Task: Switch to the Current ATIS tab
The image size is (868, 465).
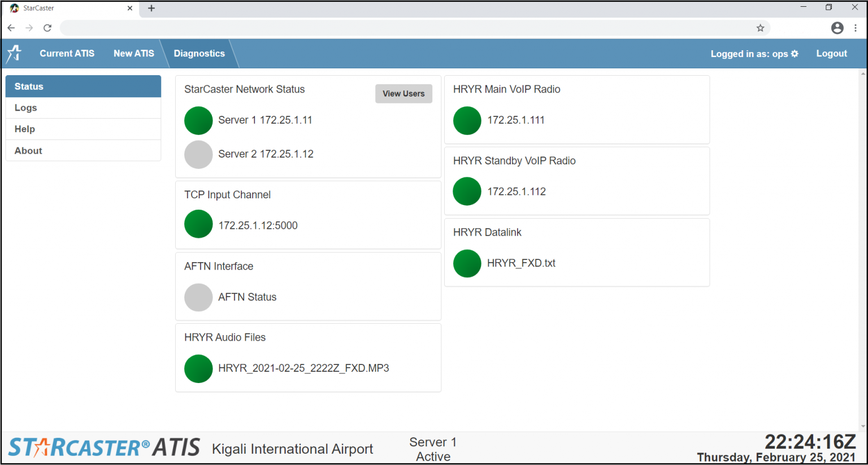Action: click(x=67, y=54)
